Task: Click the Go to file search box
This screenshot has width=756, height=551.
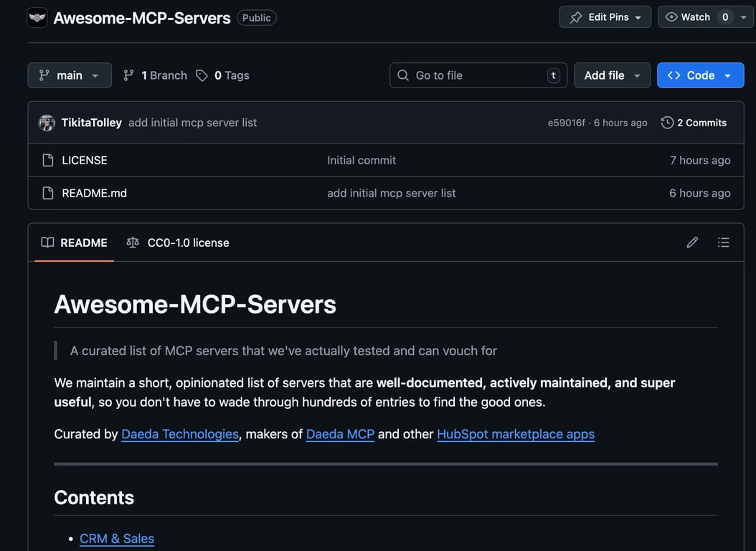Action: click(x=478, y=75)
